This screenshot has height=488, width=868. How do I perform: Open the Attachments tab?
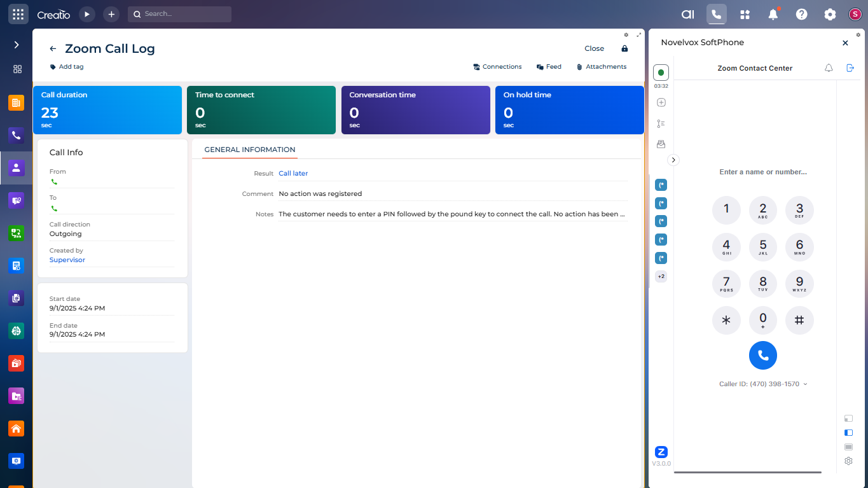(602, 67)
